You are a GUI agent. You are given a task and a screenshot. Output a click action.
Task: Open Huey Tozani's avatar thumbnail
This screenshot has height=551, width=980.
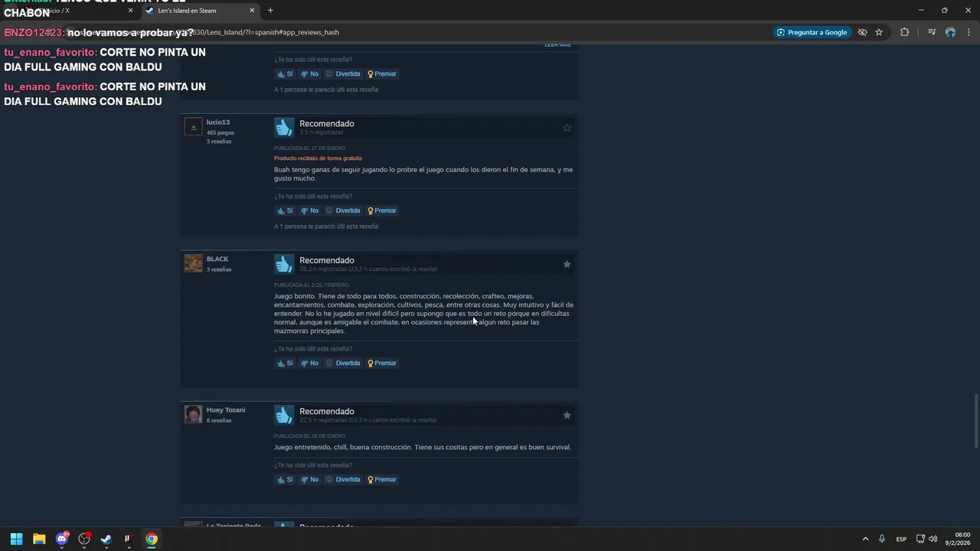[x=193, y=414]
